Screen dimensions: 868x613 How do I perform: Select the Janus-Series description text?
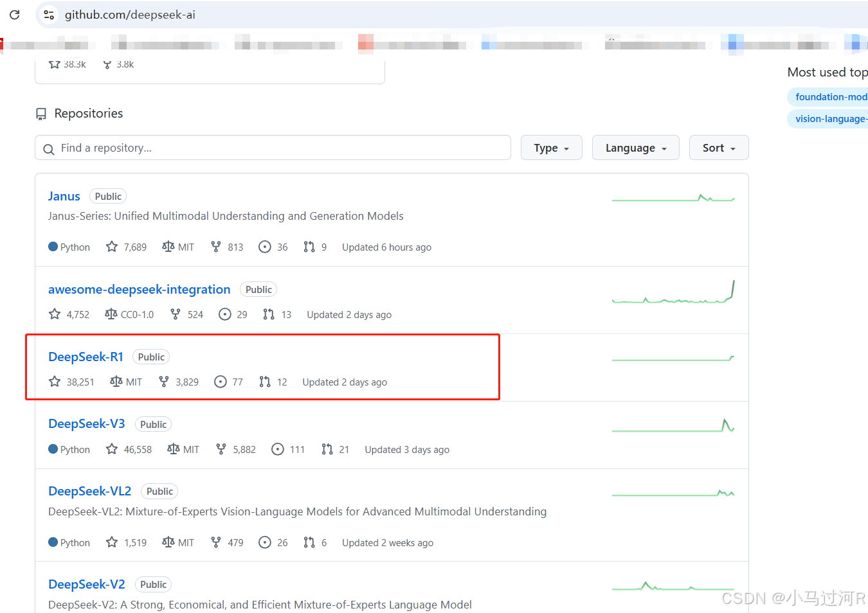[x=226, y=216]
